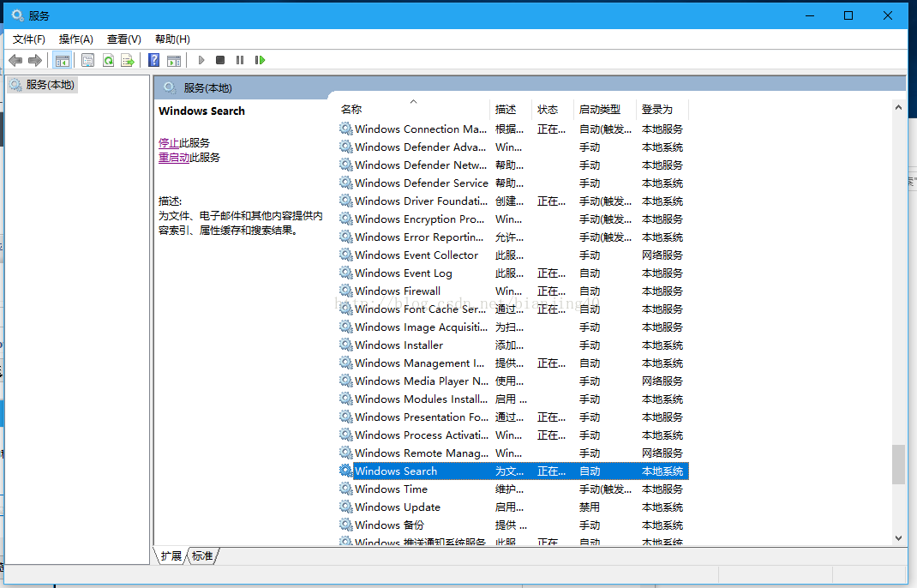
Task: Sort by the 状态 column header
Action: coord(552,110)
